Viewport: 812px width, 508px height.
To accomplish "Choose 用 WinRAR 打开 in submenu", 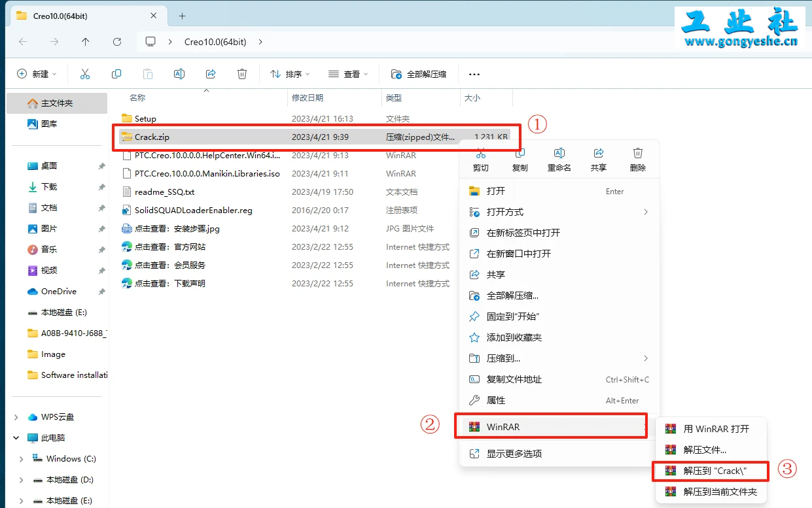I will click(x=711, y=429).
